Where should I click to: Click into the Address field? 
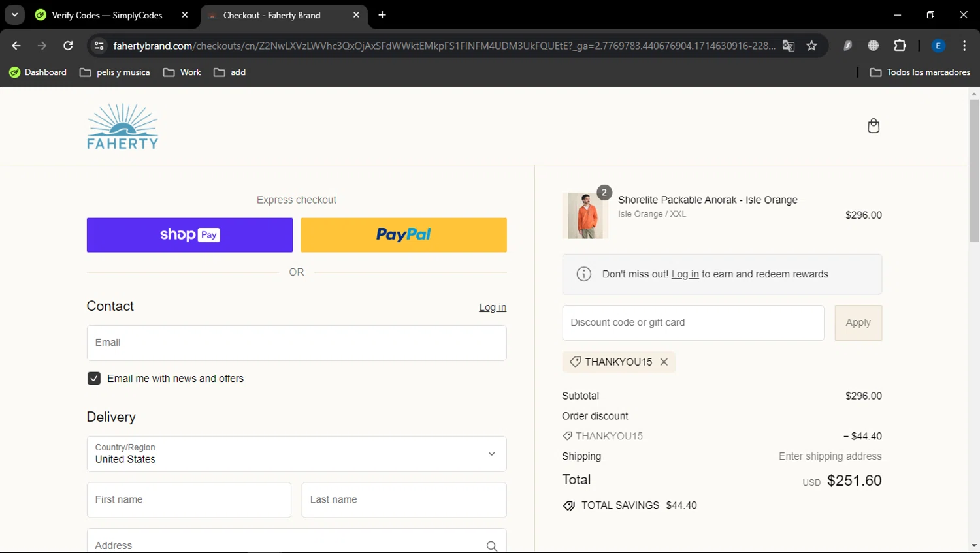pos(297,541)
